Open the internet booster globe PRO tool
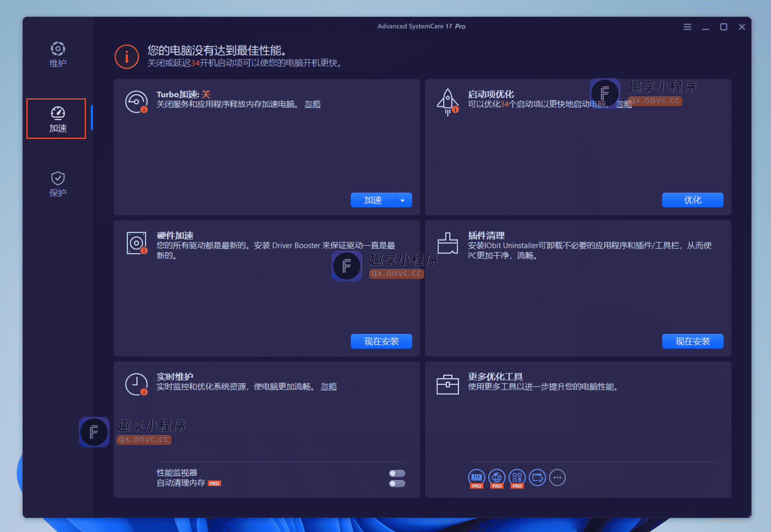Screen dimensions: 771x532 [497, 478]
